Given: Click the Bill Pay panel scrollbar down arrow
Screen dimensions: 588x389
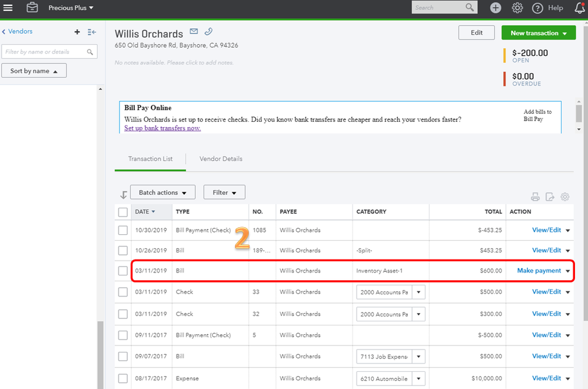Looking at the screenshot, I should pyautogui.click(x=579, y=129).
